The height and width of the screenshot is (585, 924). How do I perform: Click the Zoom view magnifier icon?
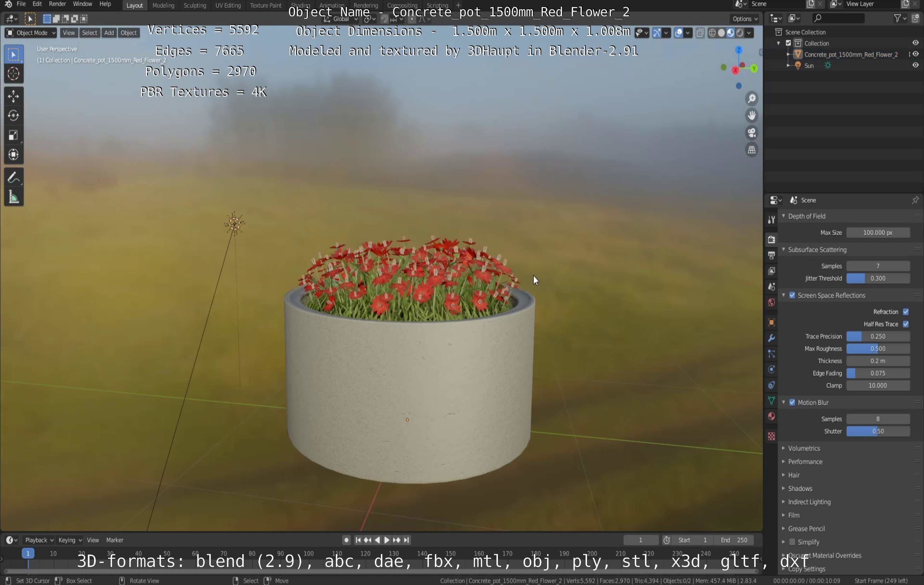(x=752, y=99)
